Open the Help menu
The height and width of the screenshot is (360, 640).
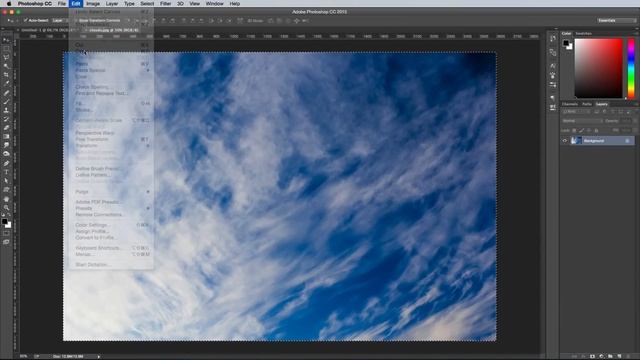(x=234, y=4)
